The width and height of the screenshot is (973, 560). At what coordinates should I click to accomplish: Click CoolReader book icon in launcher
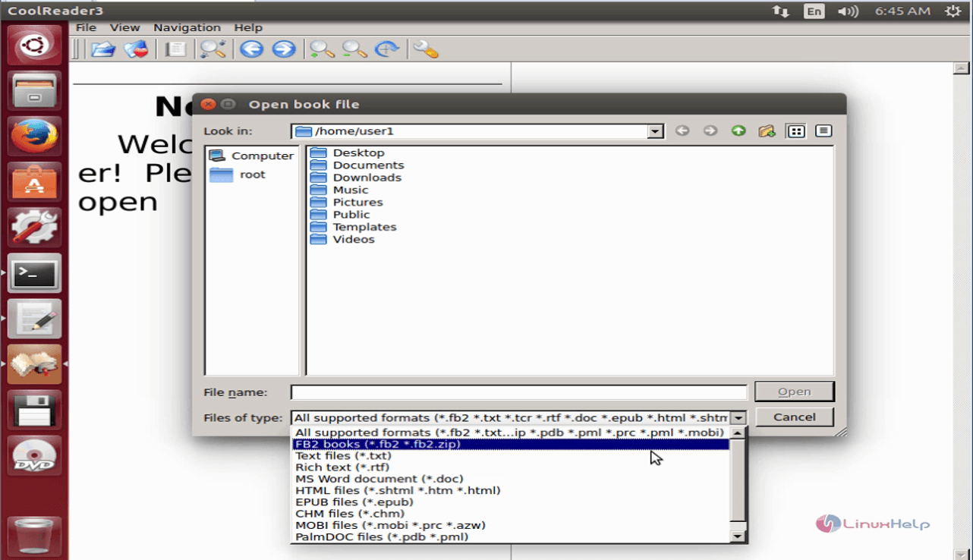34,365
